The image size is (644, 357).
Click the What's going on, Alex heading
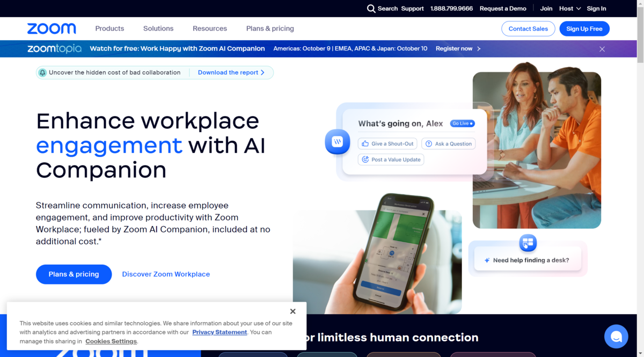pos(401,123)
